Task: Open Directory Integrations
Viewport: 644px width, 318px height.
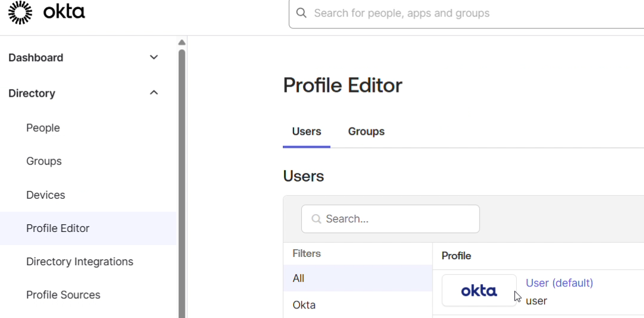Action: point(80,262)
